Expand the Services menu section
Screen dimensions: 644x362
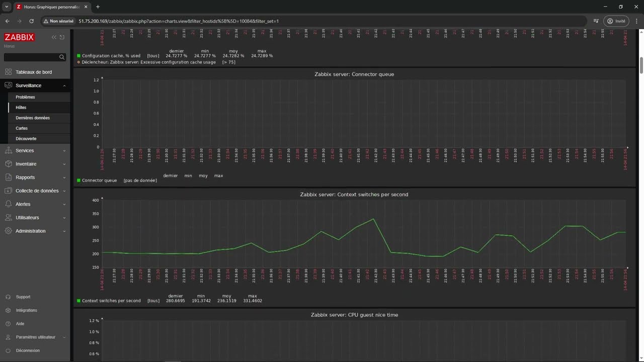pos(64,150)
